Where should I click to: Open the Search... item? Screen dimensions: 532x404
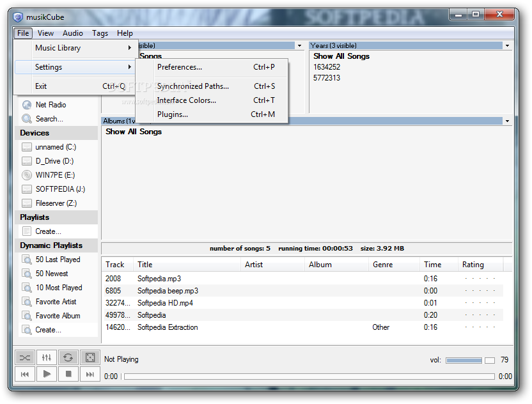49,119
